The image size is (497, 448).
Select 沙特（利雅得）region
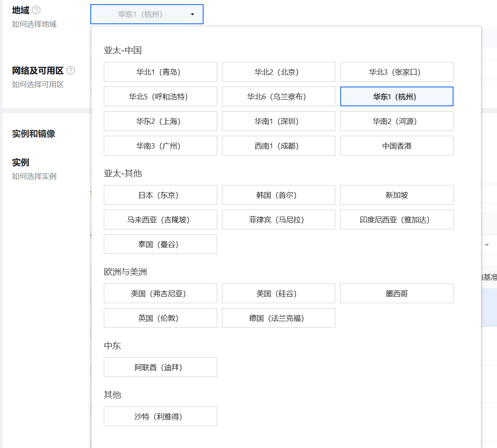[x=160, y=417]
